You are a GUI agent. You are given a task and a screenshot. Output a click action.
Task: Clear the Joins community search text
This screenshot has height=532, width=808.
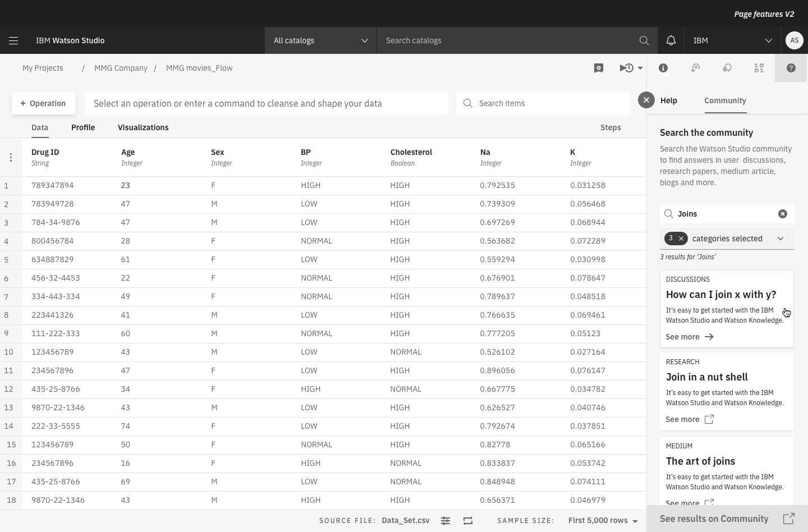coord(782,214)
